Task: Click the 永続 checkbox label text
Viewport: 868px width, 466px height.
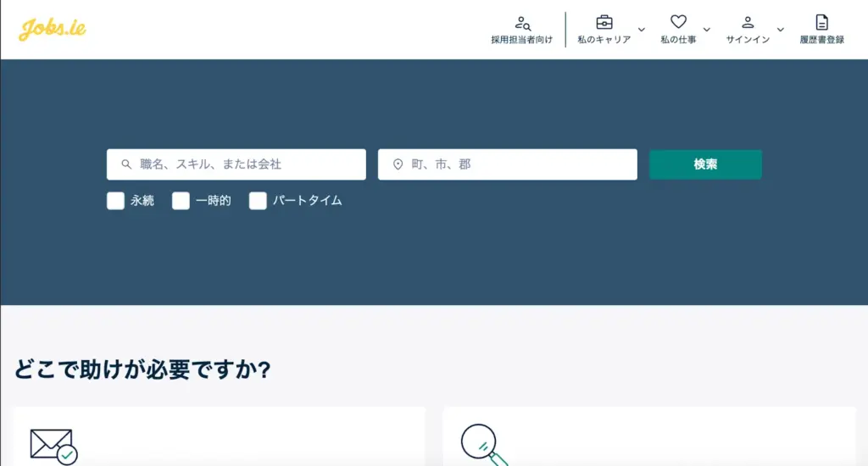Action: [x=142, y=201]
